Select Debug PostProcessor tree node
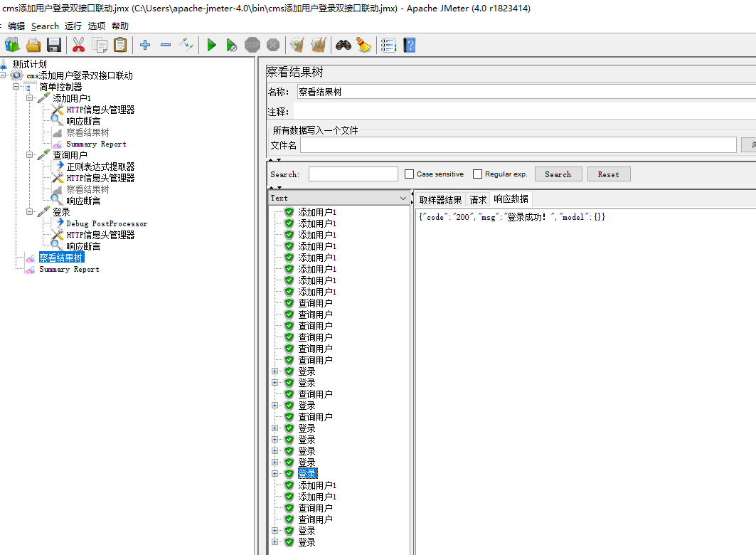Image resolution: width=756 pixels, height=555 pixels. [x=107, y=223]
